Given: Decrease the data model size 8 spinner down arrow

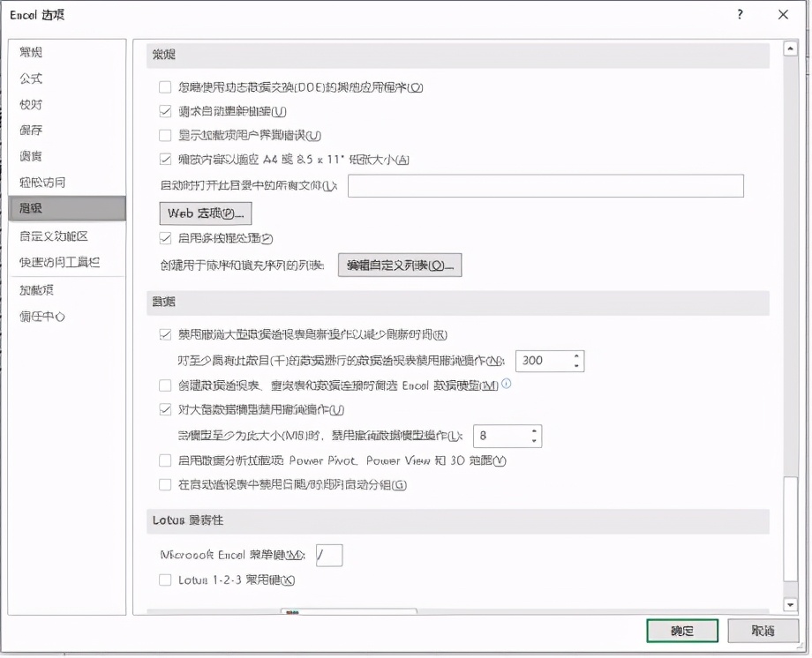Looking at the screenshot, I should tap(535, 441).
